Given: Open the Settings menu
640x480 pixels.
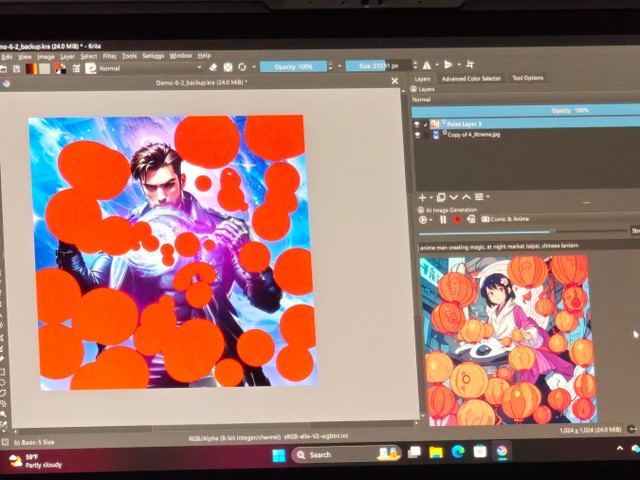Looking at the screenshot, I should pos(153,56).
